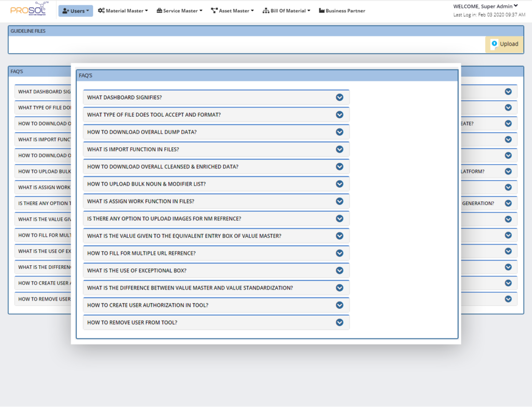This screenshot has height=407, width=532.
Task: Click the Upload cloud icon
Action: [494, 44]
